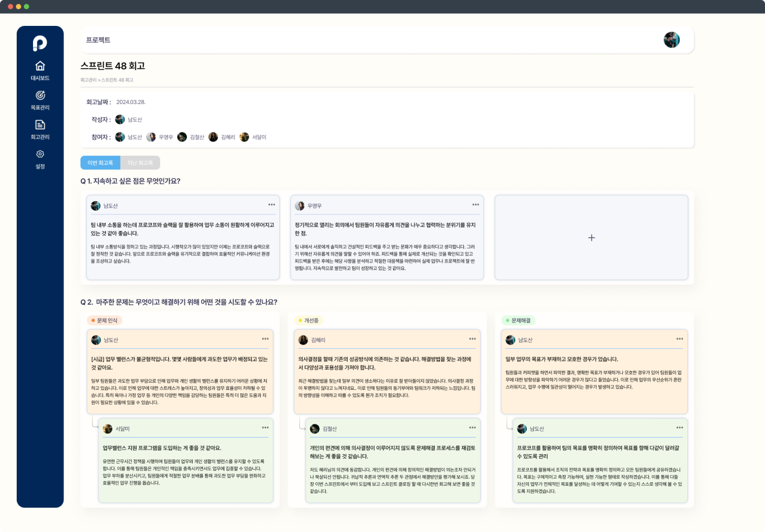Open more options on 김철산's reply card
Image resolution: width=765 pixels, height=532 pixels.
pos(472,427)
